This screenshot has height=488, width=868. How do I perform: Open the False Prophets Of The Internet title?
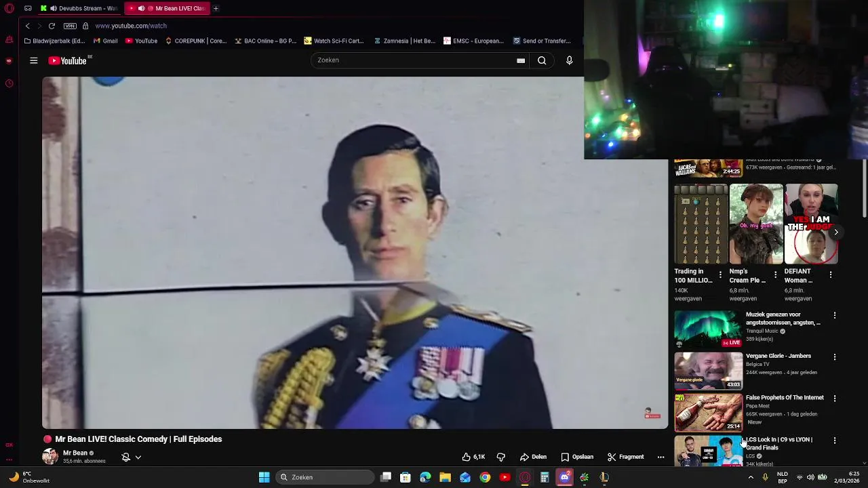tap(785, 398)
